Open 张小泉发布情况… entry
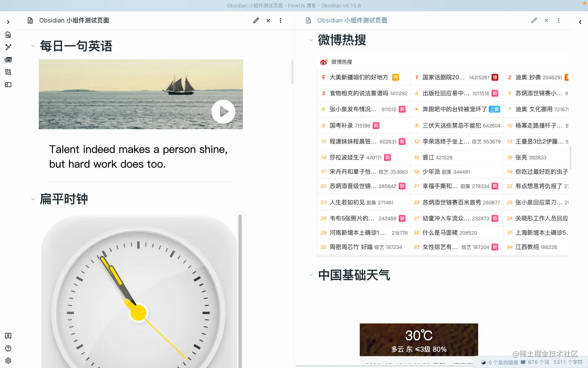This screenshot has height=368, width=588. point(353,109)
